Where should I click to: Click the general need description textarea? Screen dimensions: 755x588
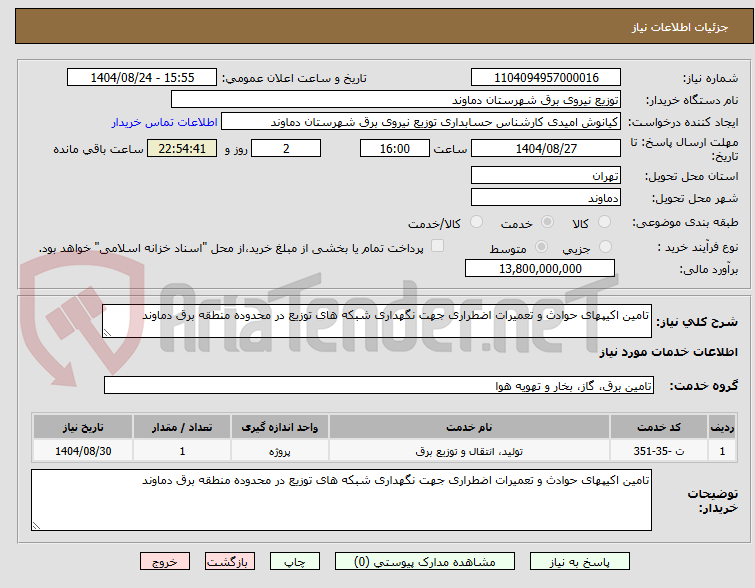[x=377, y=321]
